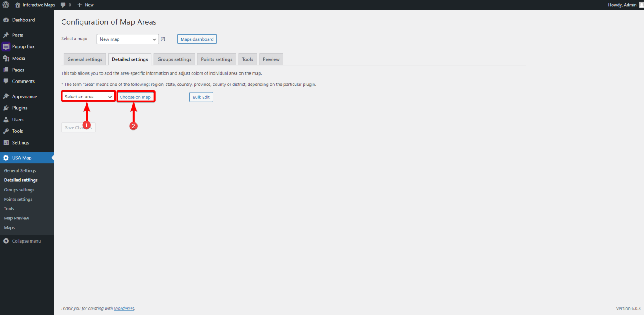Click the Collapse menu arrow icon
The image size is (644, 315).
(x=6, y=241)
